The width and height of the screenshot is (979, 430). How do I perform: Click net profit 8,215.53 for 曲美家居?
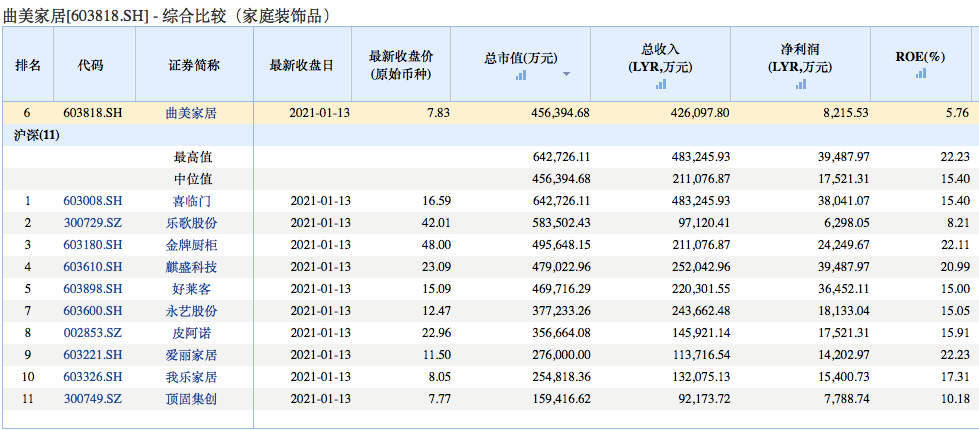pyautogui.click(x=844, y=113)
